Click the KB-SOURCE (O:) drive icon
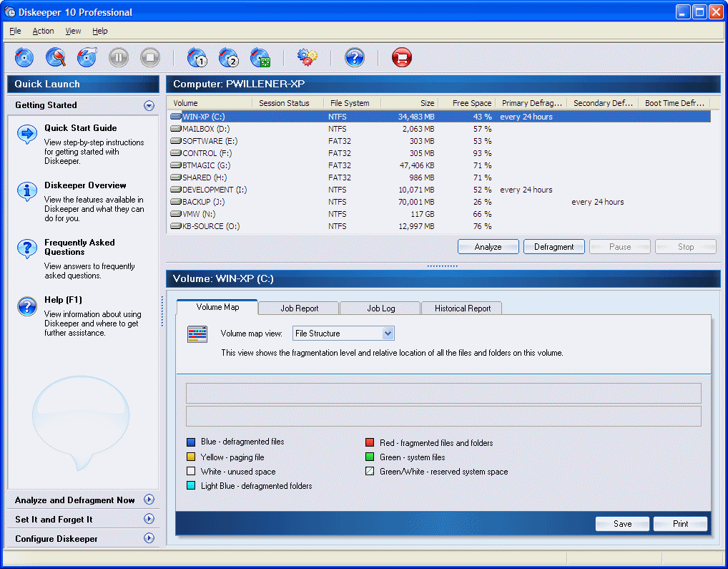 pyautogui.click(x=176, y=226)
